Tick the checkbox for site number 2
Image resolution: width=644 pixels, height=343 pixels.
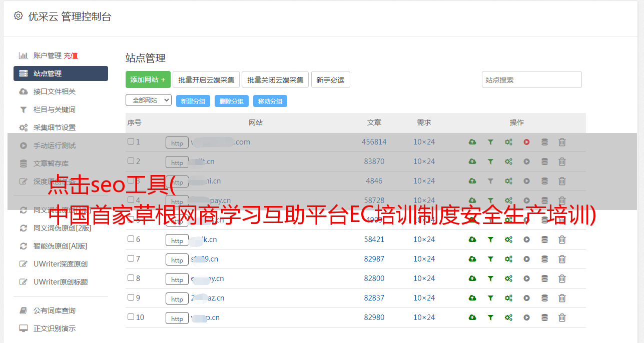131,161
